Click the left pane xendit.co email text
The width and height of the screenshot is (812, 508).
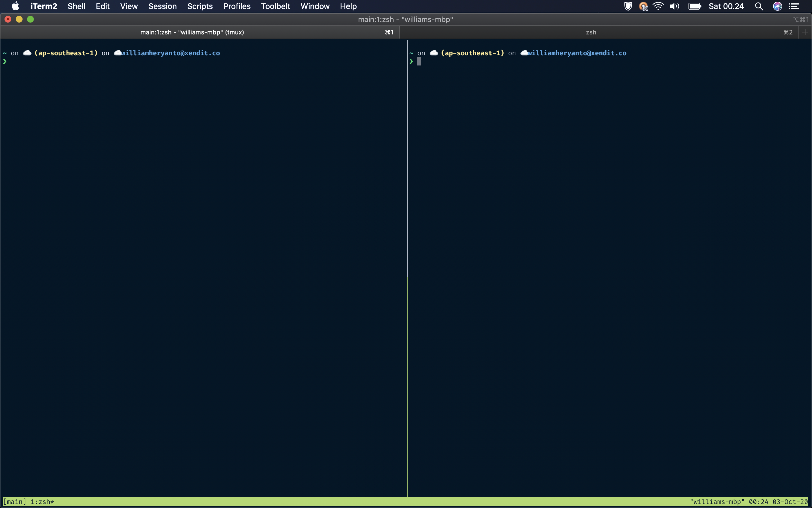(171, 53)
